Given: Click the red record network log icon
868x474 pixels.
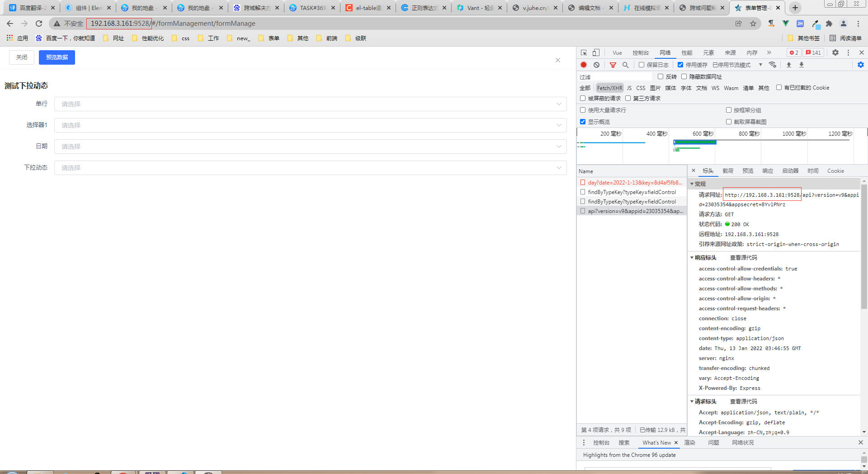Looking at the screenshot, I should [x=584, y=65].
